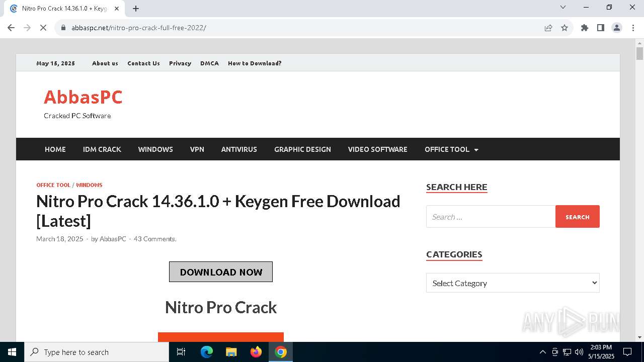Image resolution: width=644 pixels, height=362 pixels.
Task: Launch Firefox from the taskbar
Action: [x=256, y=352]
